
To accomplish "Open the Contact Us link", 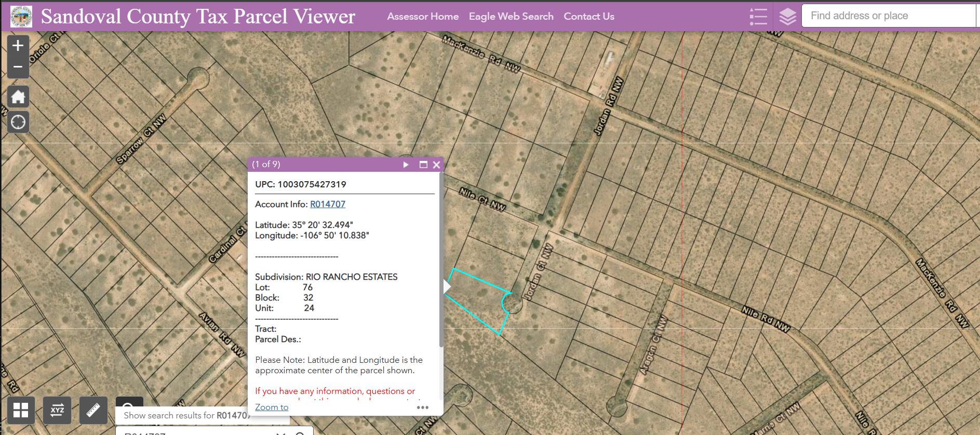I will (x=589, y=16).
